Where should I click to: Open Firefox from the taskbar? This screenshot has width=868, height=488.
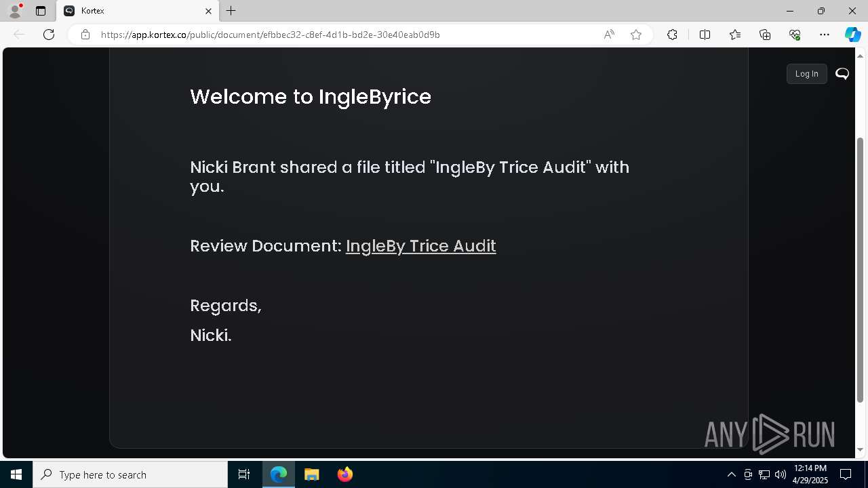coord(345,474)
